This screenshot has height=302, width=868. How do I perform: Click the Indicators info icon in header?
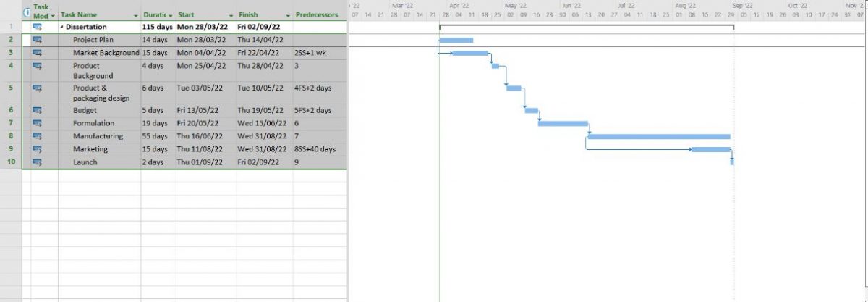pos(27,12)
